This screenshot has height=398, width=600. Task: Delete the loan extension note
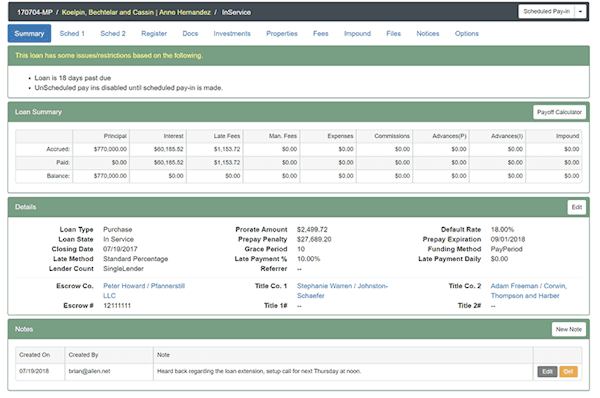[568, 372]
